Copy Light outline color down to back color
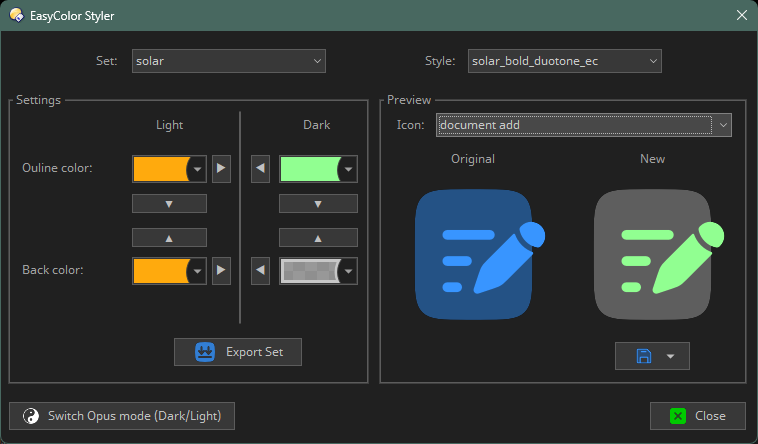Viewport: 758px width, 444px height. click(x=169, y=204)
